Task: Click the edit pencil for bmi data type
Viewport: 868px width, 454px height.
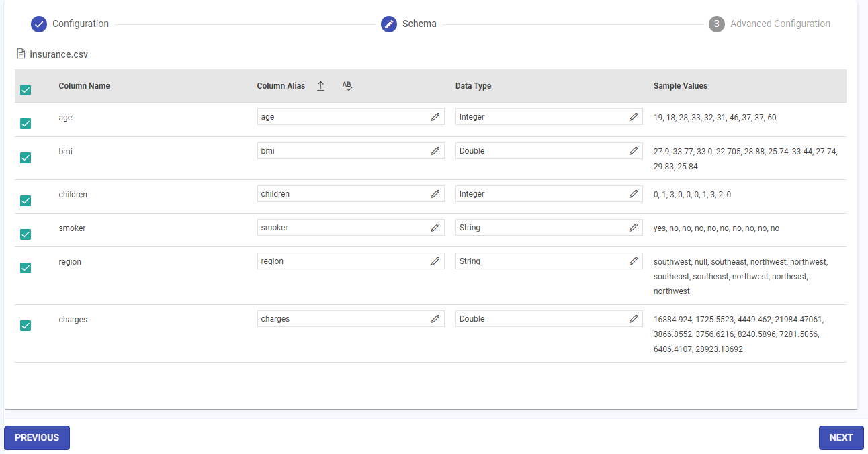Action: coord(633,150)
